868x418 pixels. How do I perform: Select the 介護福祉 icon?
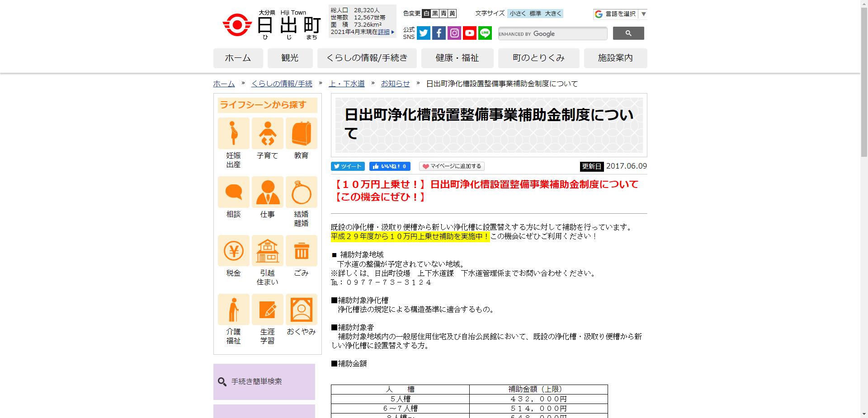pyautogui.click(x=233, y=310)
